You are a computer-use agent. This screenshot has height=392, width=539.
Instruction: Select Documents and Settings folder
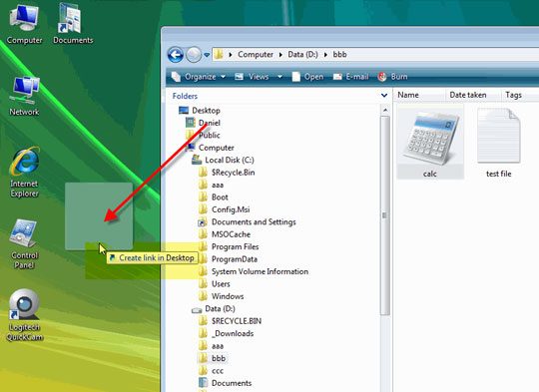pos(247,222)
